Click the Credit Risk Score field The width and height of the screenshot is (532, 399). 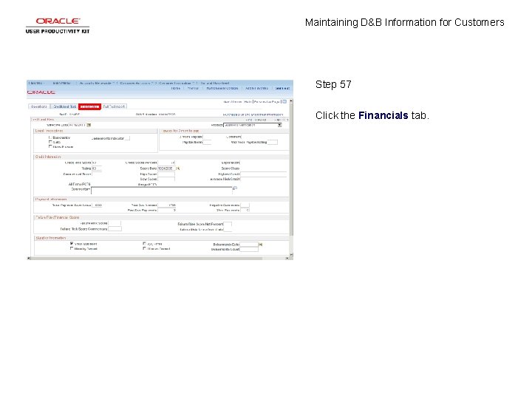(x=97, y=163)
